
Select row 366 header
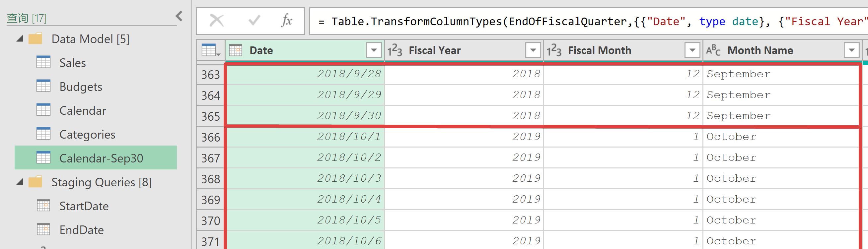point(210,137)
